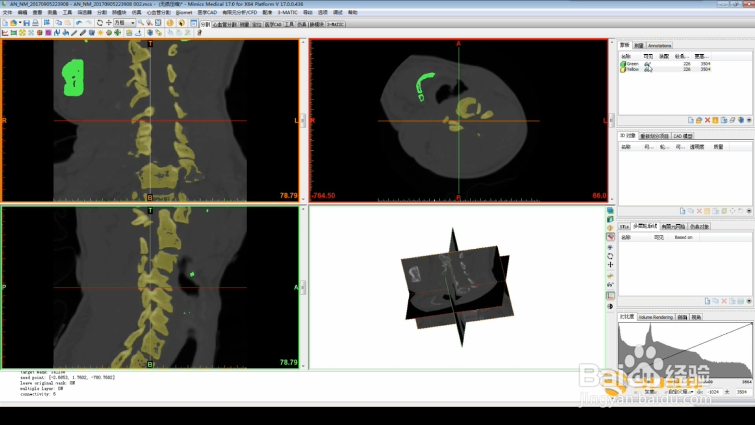Click the minimum value field showing -1024

tap(714, 392)
